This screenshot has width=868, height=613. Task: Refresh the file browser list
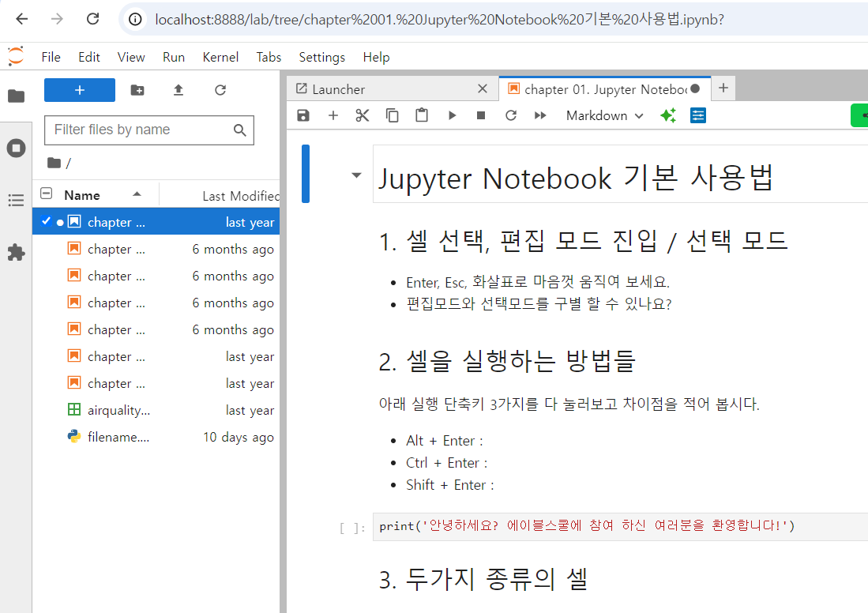point(220,90)
